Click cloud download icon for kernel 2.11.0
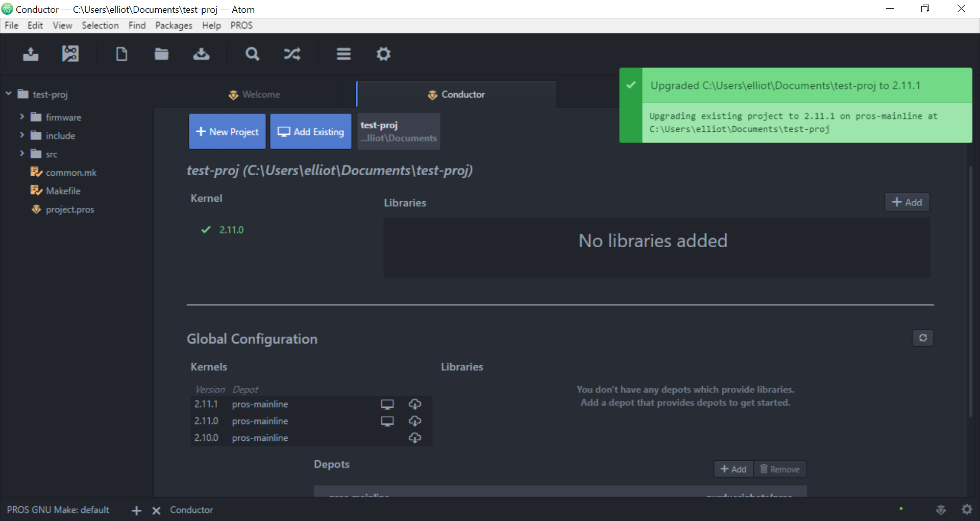This screenshot has height=521, width=980. tap(415, 421)
